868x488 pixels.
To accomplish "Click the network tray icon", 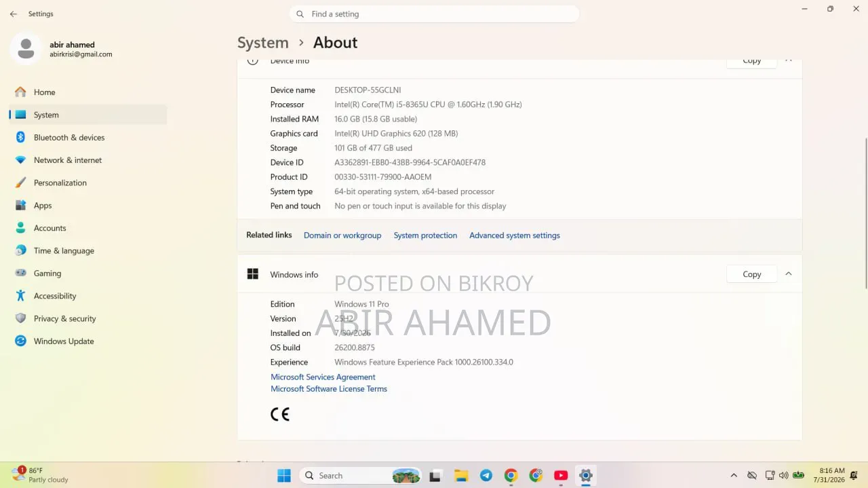I will 770,476.
